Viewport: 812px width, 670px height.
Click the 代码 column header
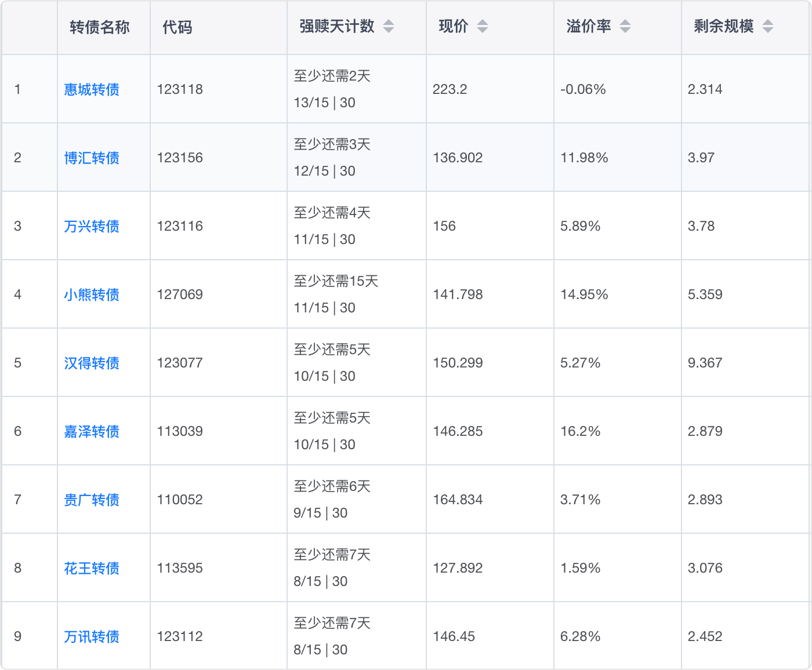177,27
